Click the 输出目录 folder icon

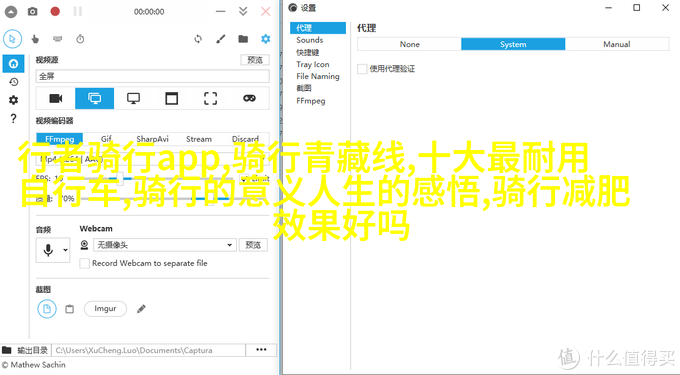tap(7, 350)
